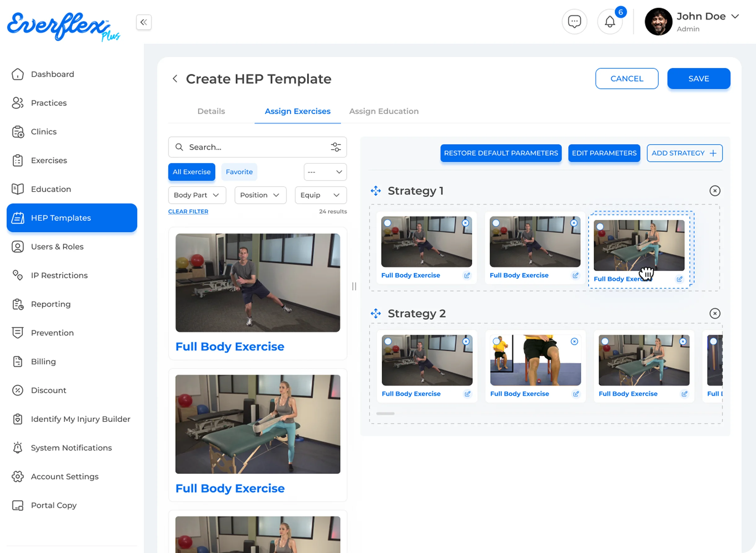The width and height of the screenshot is (756, 553).
Task: Select radio circle on first Strategy 2 exercise
Action: click(388, 342)
